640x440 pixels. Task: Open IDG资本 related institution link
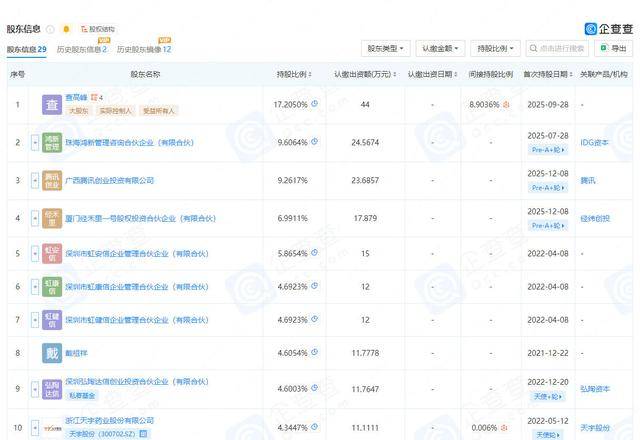[594, 142]
